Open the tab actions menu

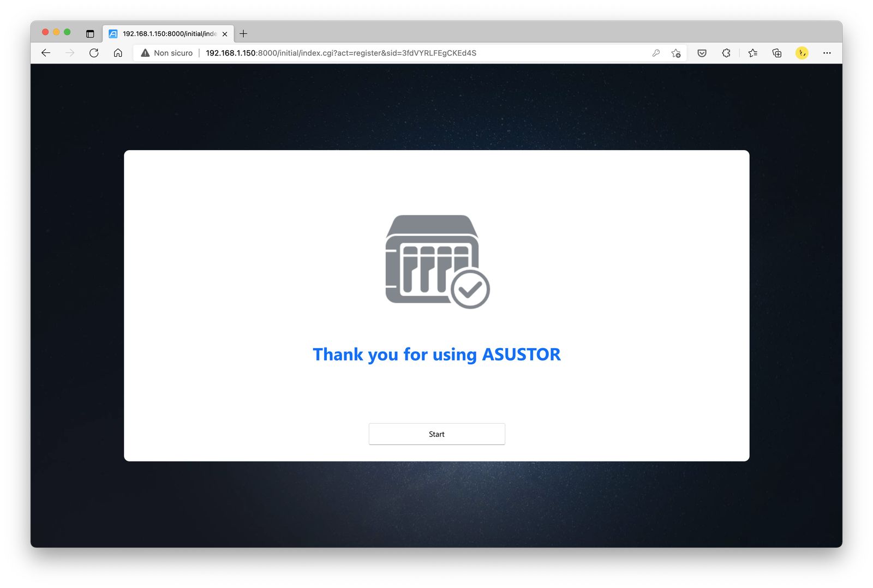click(90, 34)
